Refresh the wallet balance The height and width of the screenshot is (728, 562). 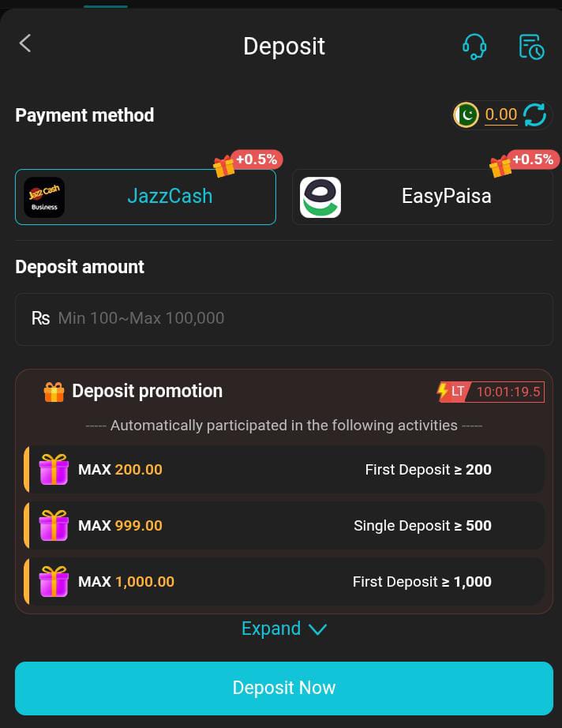pyautogui.click(x=534, y=114)
